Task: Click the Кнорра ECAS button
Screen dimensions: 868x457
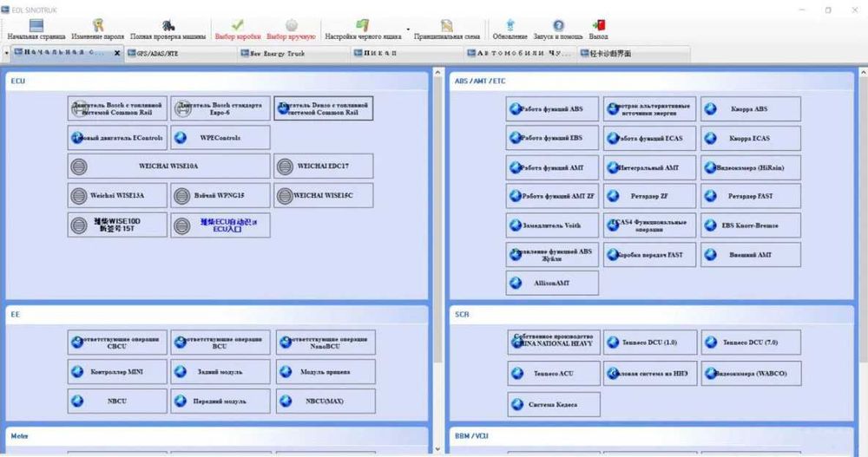Action: pyautogui.click(x=751, y=139)
